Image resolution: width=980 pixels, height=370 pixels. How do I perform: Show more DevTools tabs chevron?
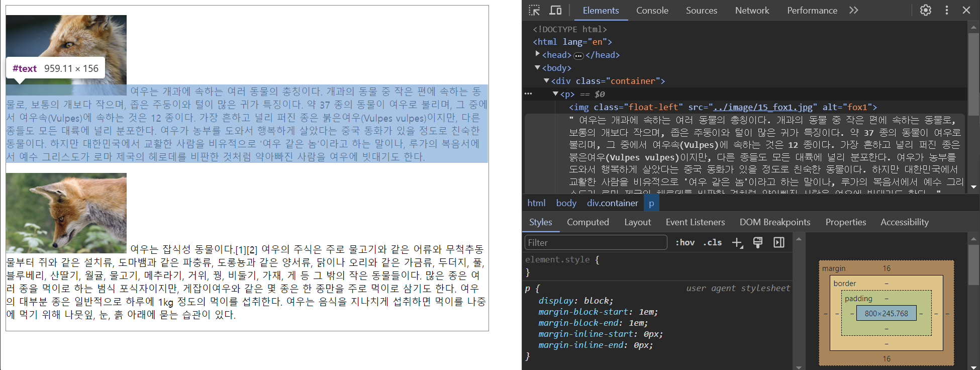(x=854, y=10)
